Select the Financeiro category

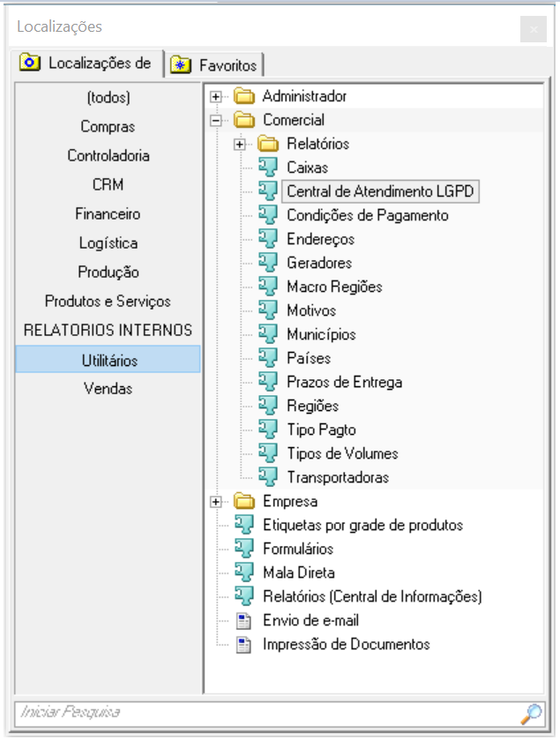point(108,213)
